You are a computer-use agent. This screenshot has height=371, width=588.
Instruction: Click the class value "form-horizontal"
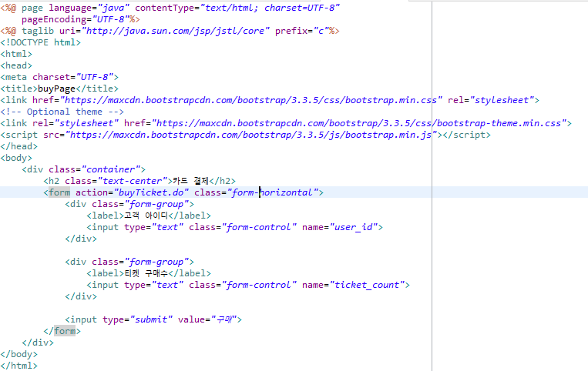(x=273, y=192)
